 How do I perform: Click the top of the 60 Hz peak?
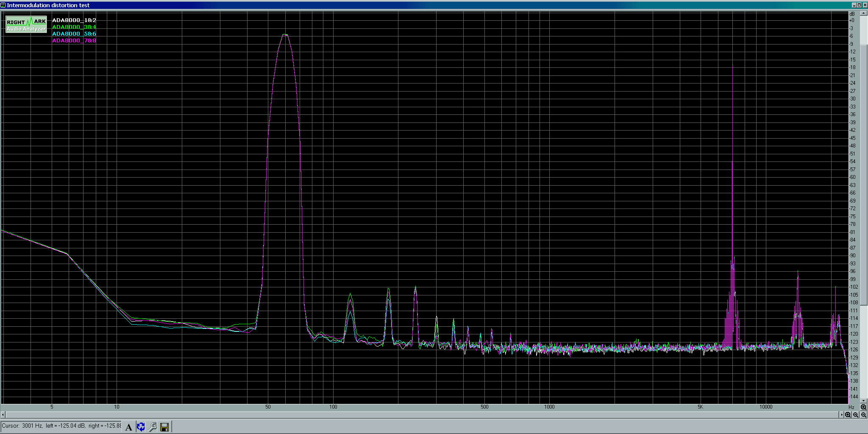(285, 35)
